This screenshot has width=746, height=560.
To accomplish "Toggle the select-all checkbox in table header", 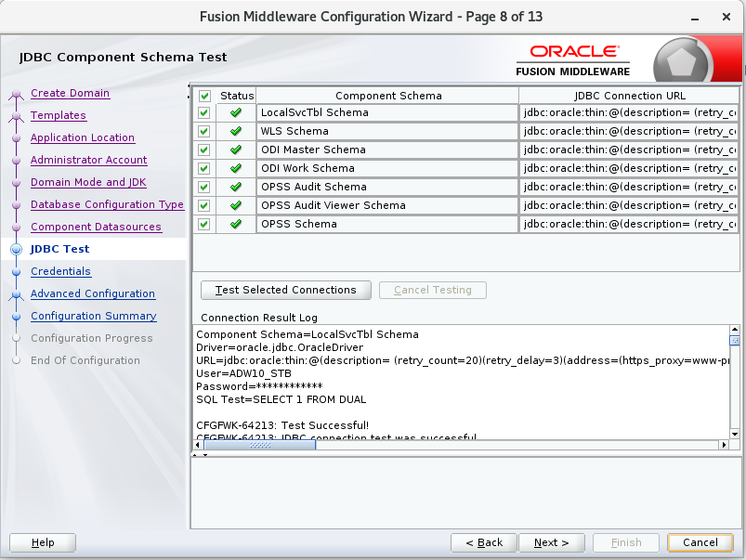I will [x=204, y=96].
